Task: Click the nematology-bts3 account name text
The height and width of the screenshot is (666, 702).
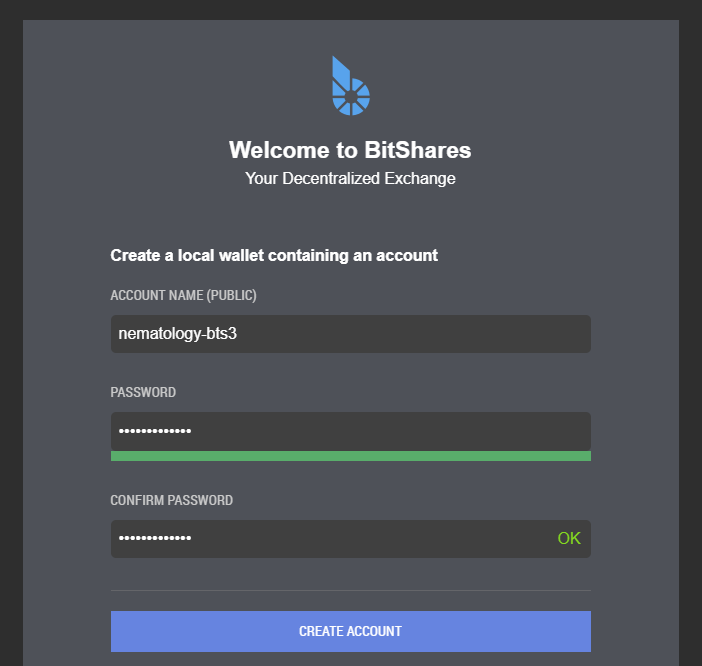Action: pyautogui.click(x=178, y=334)
